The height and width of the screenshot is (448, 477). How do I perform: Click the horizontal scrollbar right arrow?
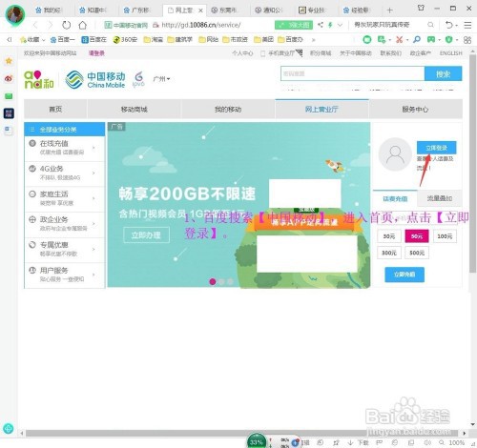465,433
